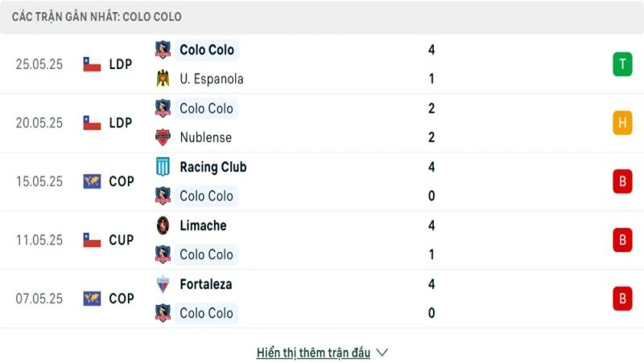Click the Nublense team crest
Viewport: 644px width, 362px height.
(x=163, y=138)
